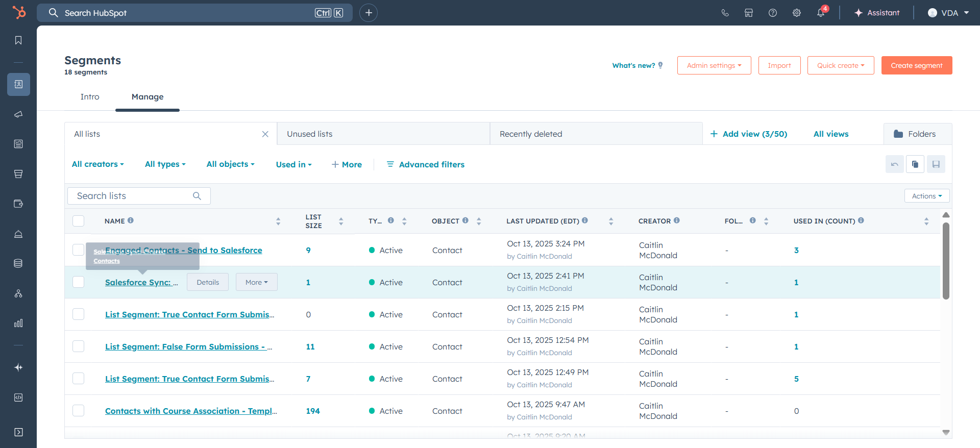Open the notifications bell icon
The height and width of the screenshot is (448, 980).
(x=821, y=13)
